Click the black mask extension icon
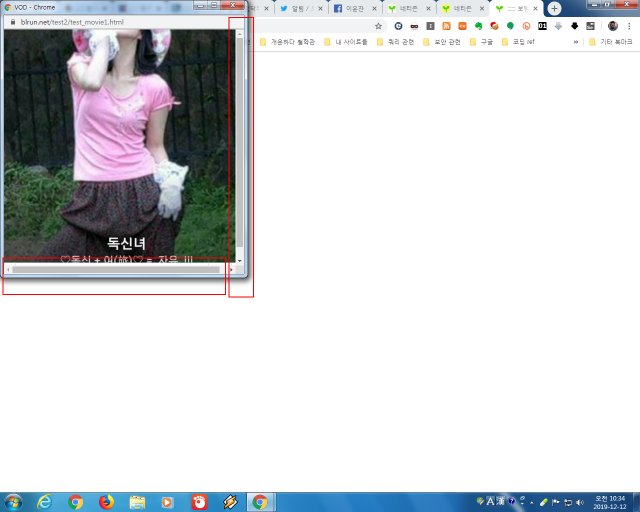 coord(414,26)
